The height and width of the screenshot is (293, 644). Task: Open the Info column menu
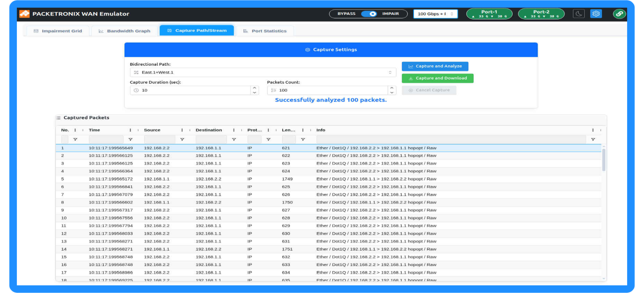tap(593, 130)
